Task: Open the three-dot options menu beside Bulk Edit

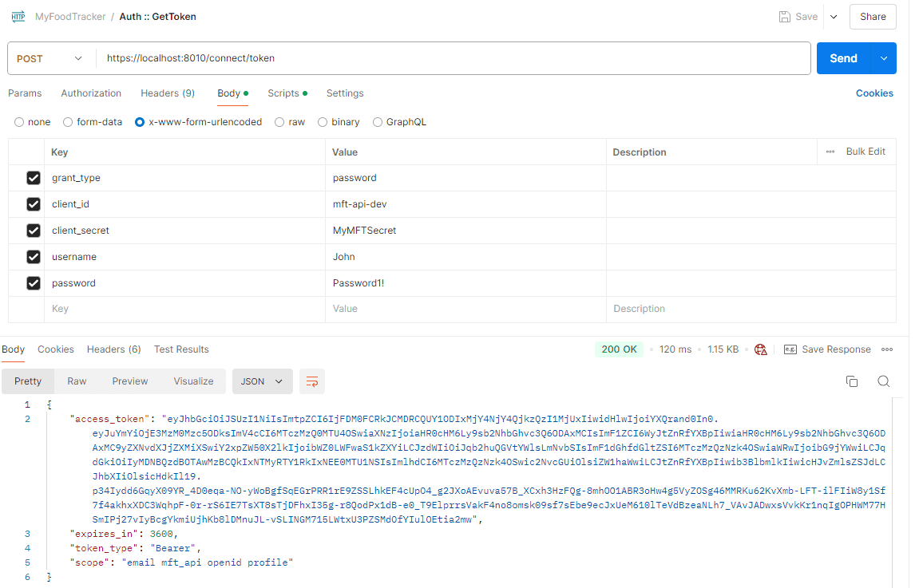Action: (x=830, y=152)
